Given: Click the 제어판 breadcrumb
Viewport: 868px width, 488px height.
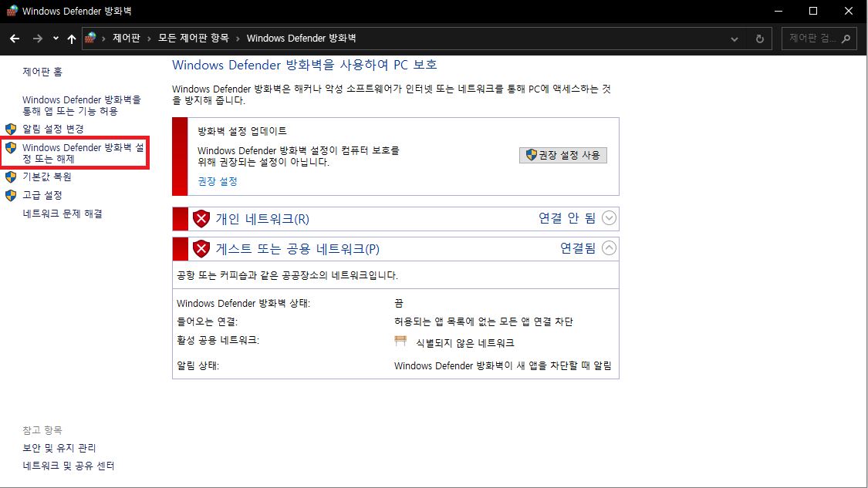Looking at the screenshot, I should tap(127, 38).
